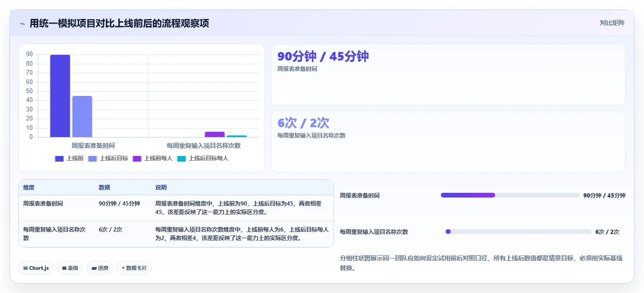644x293 pixels.
Task: Click the 上线后目标 bar at 45
Action: coord(82,117)
